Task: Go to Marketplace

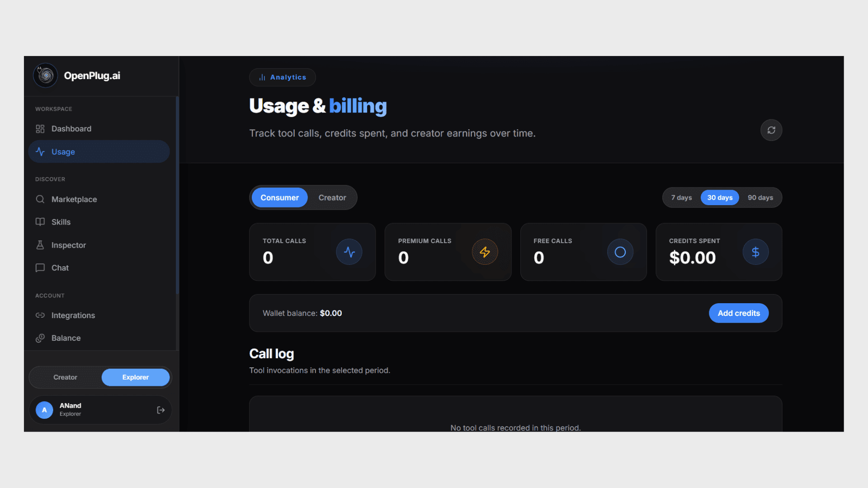Action: (99, 199)
